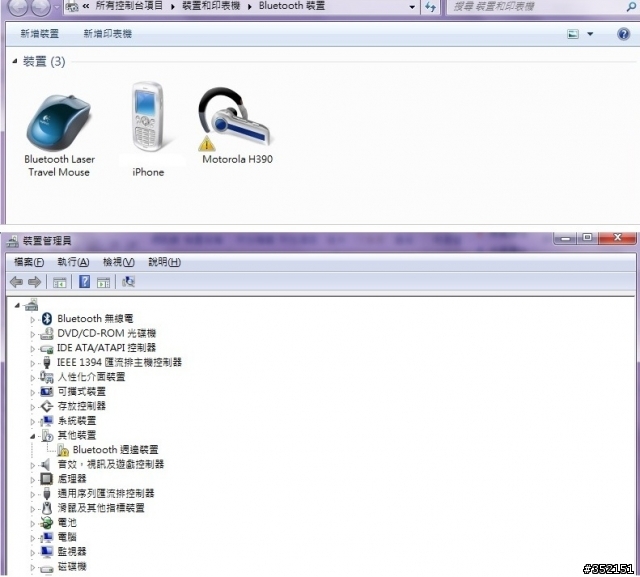Click Bluetooth 無線電 icon

(47, 319)
